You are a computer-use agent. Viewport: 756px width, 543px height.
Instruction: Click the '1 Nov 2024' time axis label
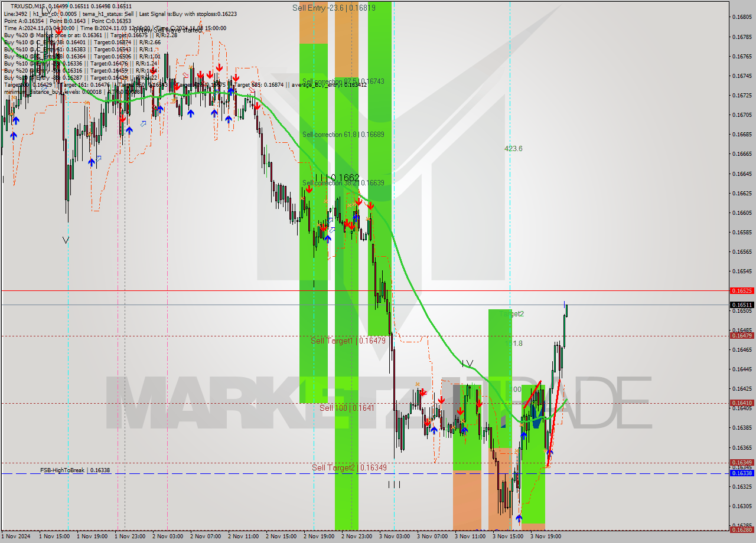[15, 537]
